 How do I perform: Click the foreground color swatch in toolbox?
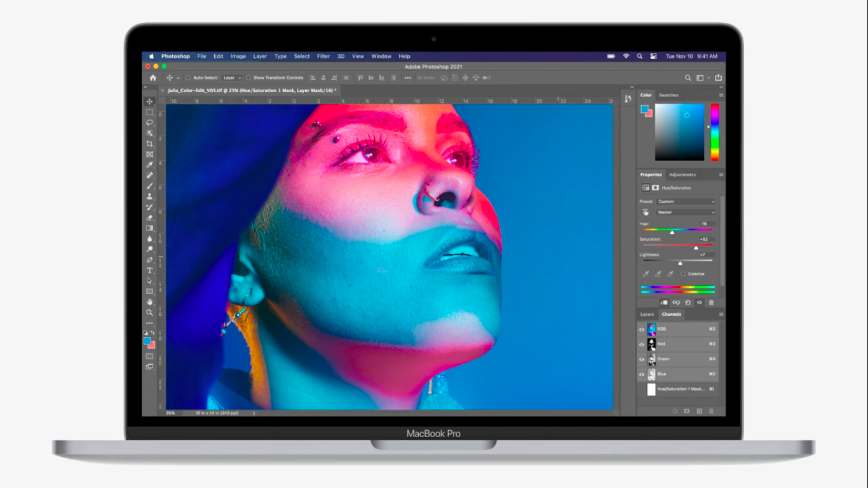click(147, 341)
